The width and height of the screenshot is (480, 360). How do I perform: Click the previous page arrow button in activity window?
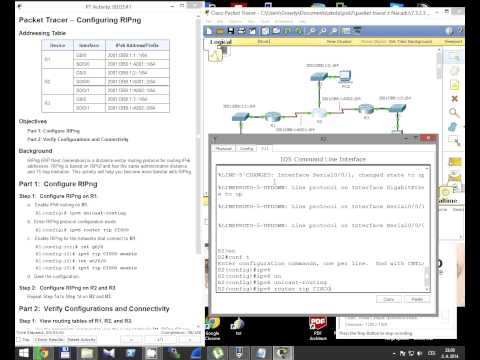click(x=132, y=340)
